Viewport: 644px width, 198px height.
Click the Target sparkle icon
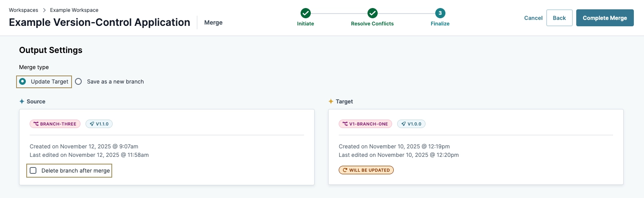point(331,102)
